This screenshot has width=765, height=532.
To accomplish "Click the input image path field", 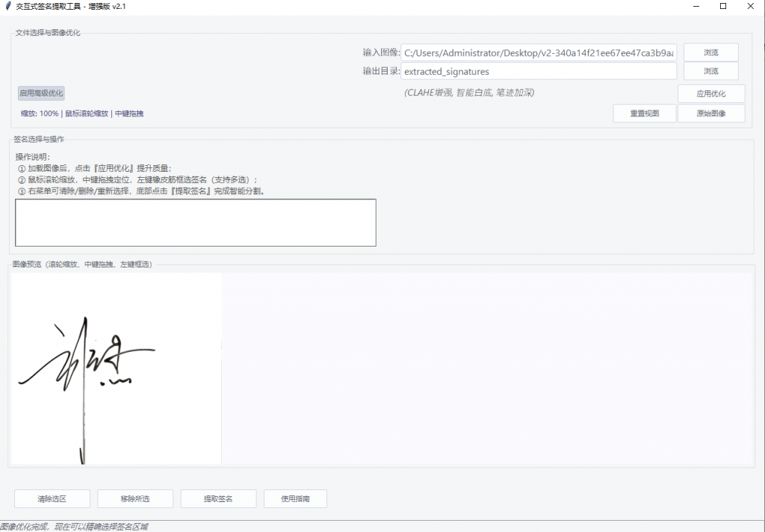I will [538, 53].
